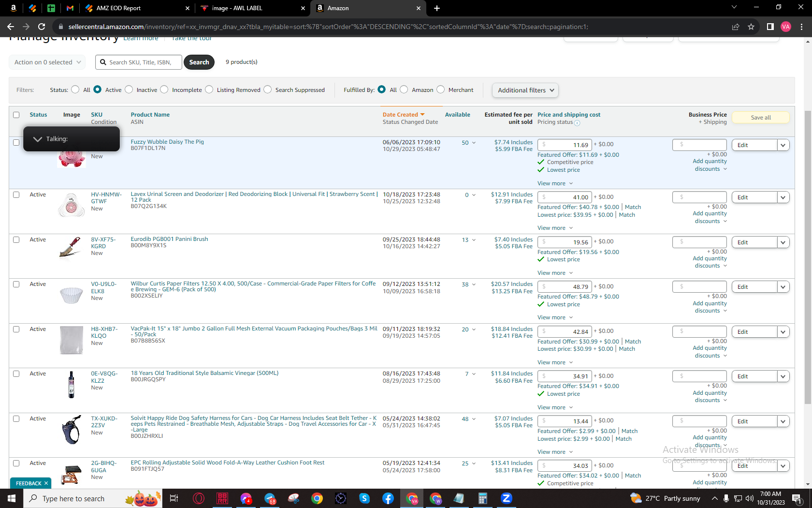Screen dimensions: 812x508
Task: Open the Windows notification center
Action: tap(797, 498)
